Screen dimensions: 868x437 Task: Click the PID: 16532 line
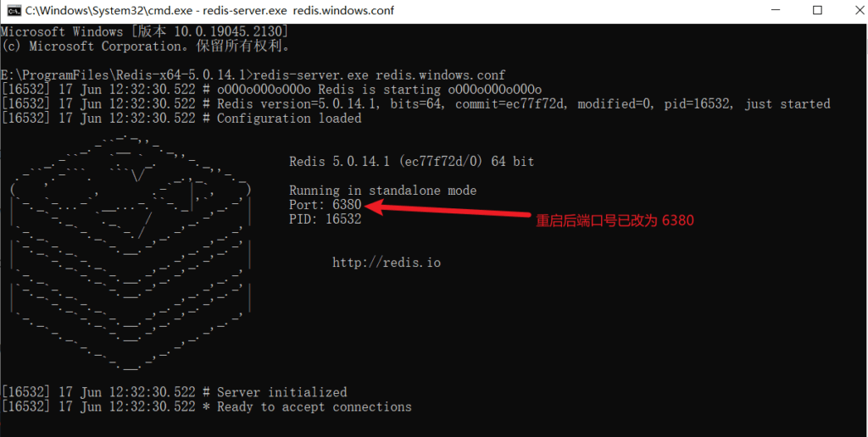point(325,219)
